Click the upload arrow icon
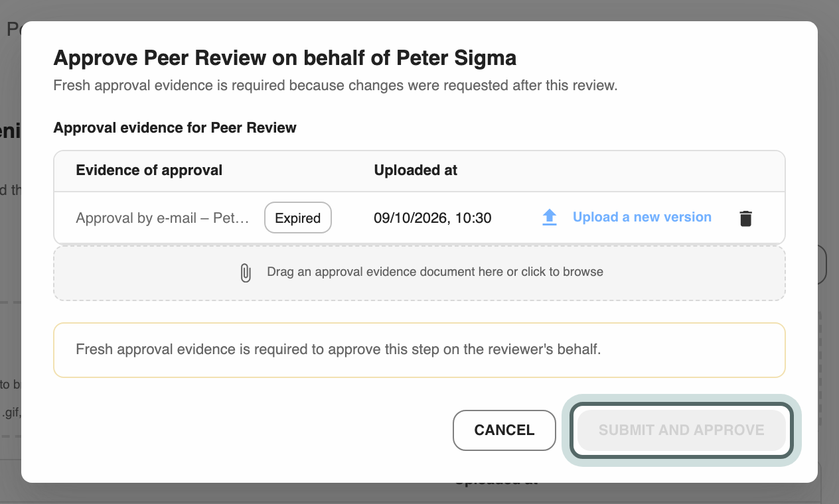 [x=550, y=218]
